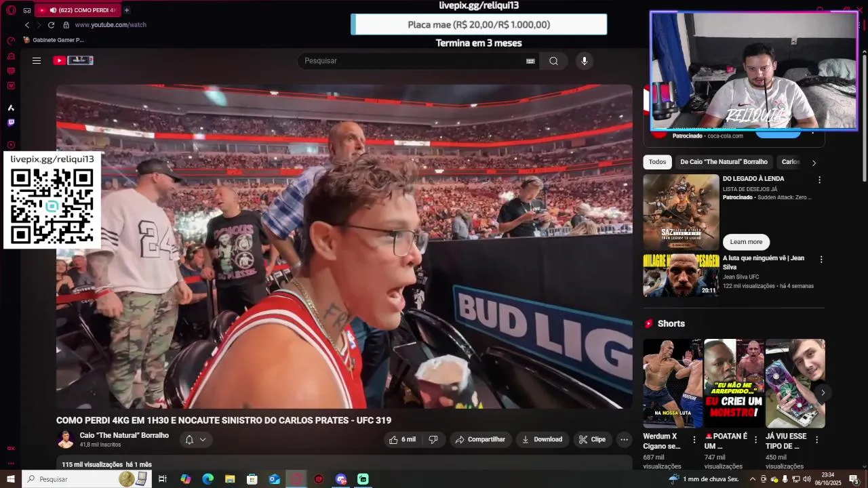
Task: Dislike the video
Action: (x=433, y=439)
